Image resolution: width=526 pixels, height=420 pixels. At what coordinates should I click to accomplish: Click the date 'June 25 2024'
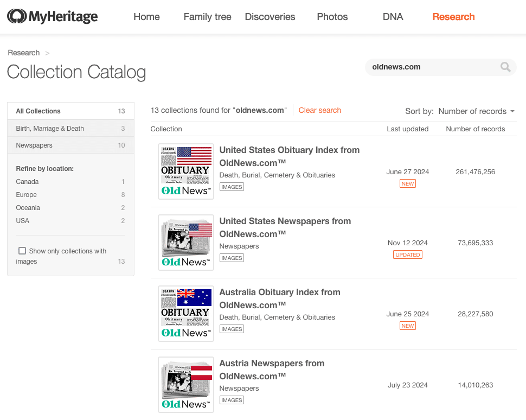point(408,314)
